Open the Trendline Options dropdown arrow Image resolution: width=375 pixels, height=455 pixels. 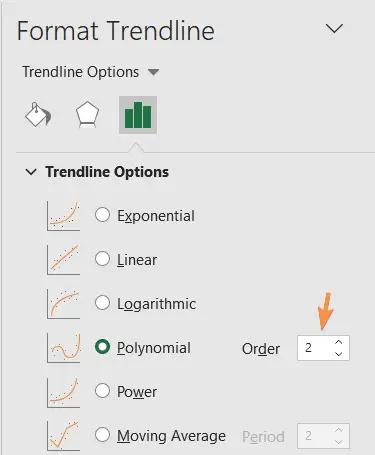[x=153, y=72]
